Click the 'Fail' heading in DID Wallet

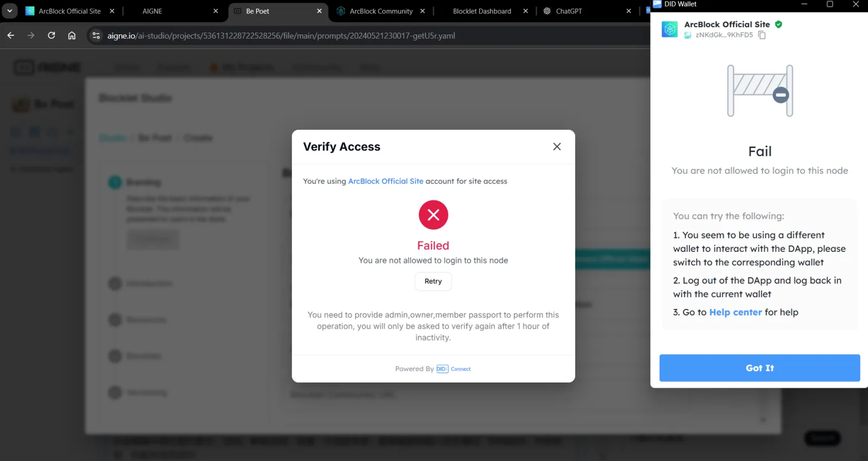click(759, 151)
